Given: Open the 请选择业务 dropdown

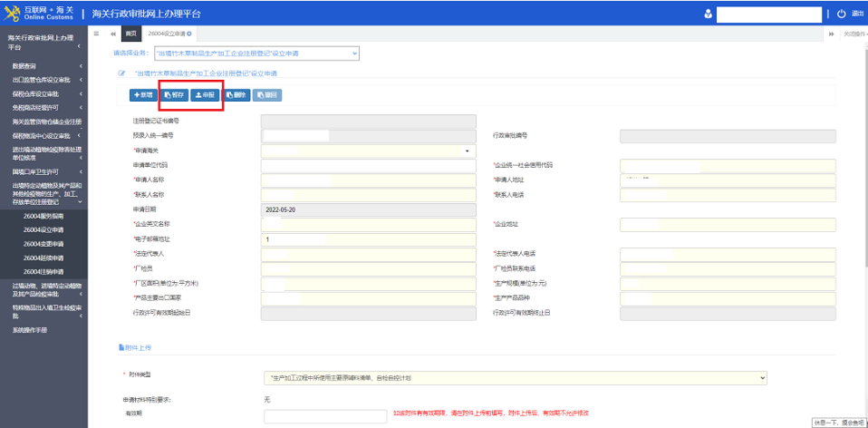Looking at the screenshot, I should (x=256, y=53).
